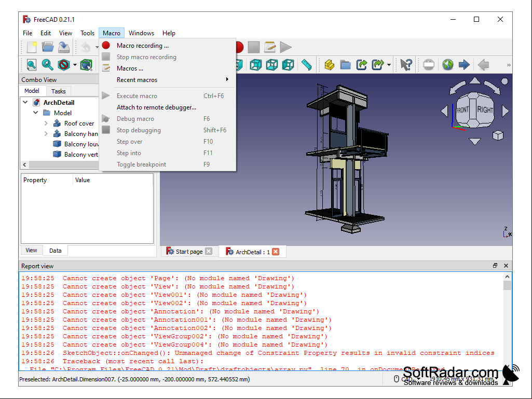Viewport: 532px width, 399px height.
Task: Open the link actions dropdown arrow
Action: point(389,65)
